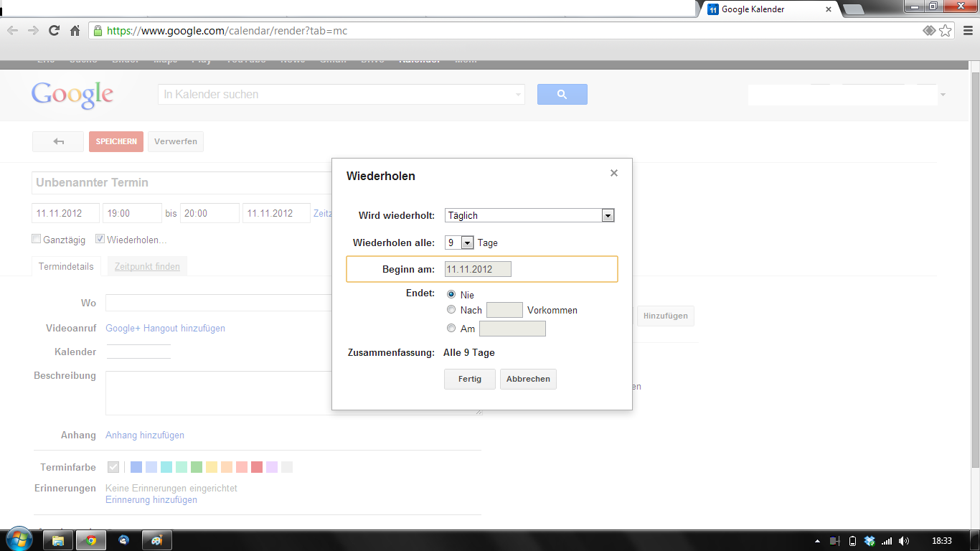The width and height of the screenshot is (980, 551).
Task: Show hidden tray icons arrow
Action: [x=818, y=541]
